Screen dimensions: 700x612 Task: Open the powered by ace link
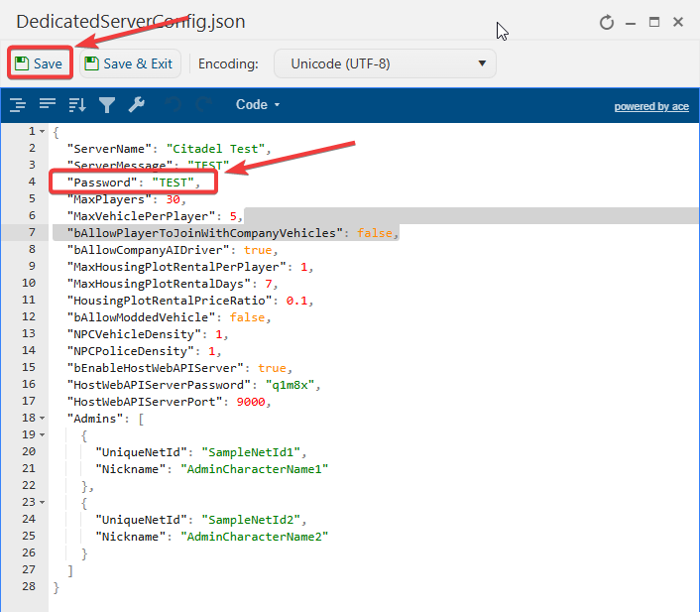[x=651, y=107]
